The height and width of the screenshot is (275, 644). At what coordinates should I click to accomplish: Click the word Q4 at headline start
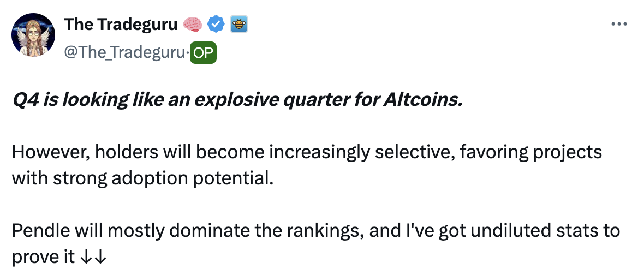coord(25,101)
